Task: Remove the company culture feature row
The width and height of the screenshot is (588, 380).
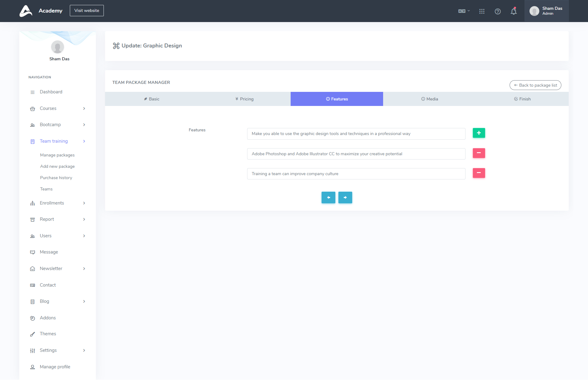Action: coord(479,173)
